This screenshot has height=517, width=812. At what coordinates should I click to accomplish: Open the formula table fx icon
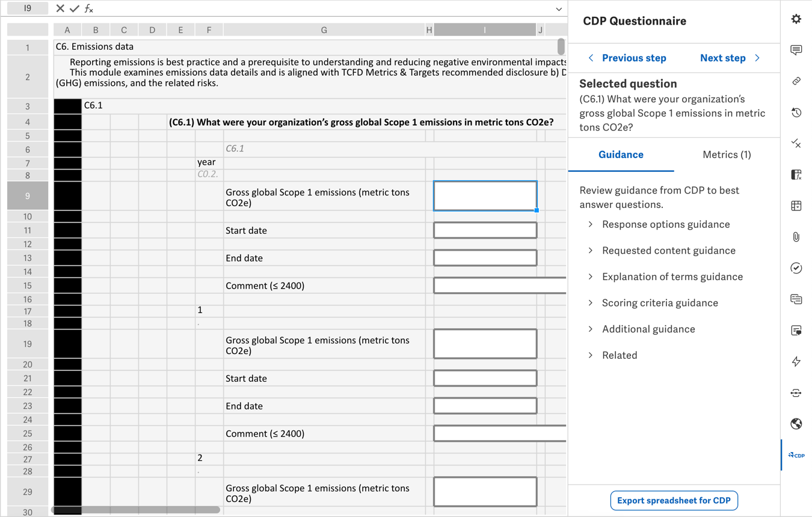point(796,175)
